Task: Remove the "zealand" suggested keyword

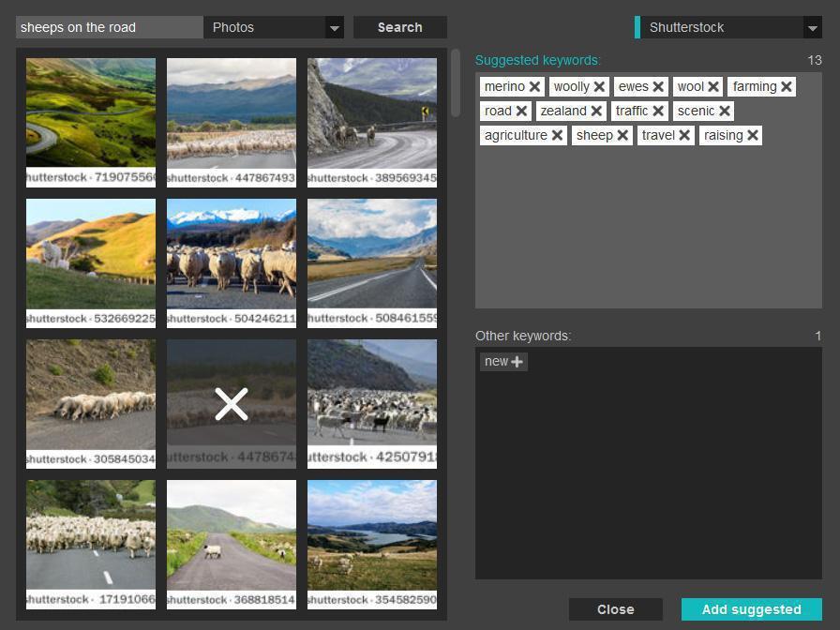Action: (596, 111)
